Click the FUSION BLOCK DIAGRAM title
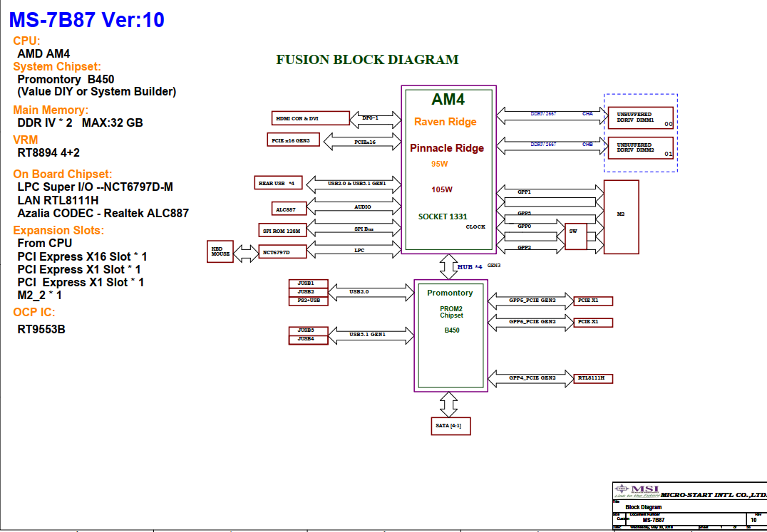The height and width of the screenshot is (532, 767). (367, 60)
